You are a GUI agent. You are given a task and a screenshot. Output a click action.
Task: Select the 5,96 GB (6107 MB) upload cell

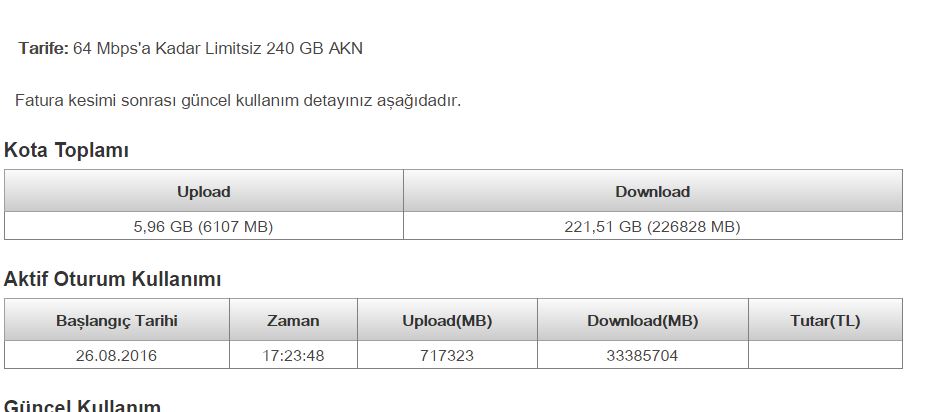tap(203, 227)
